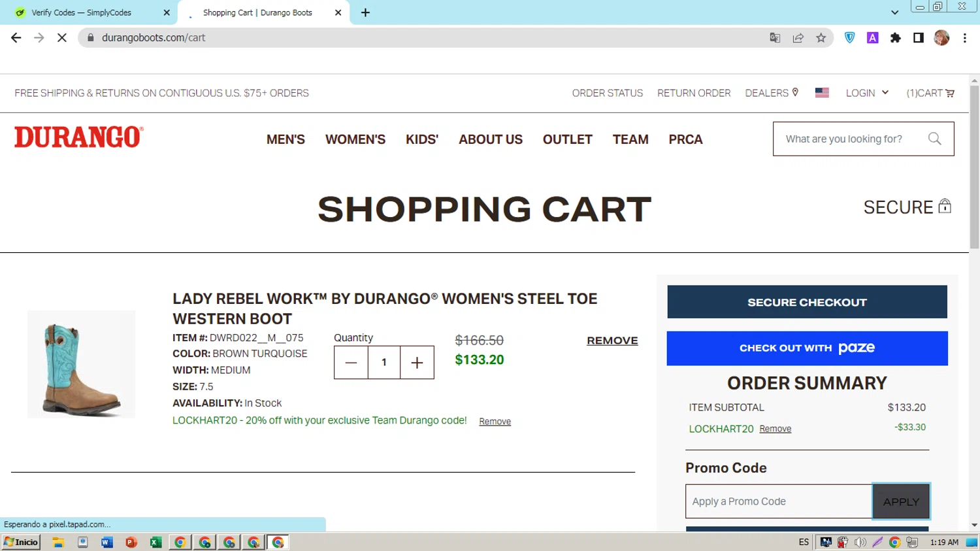
Task: Click the share page icon
Action: (x=798, y=38)
